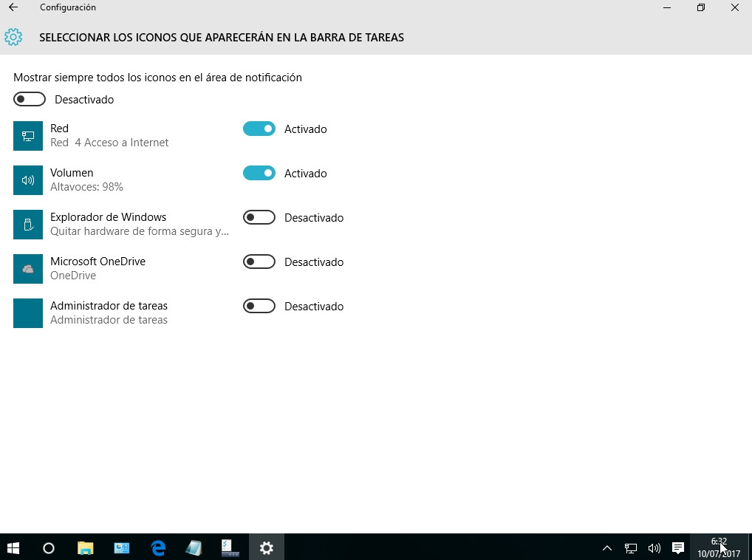Enable always show all notification icons
The image size is (752, 560).
pyautogui.click(x=30, y=99)
